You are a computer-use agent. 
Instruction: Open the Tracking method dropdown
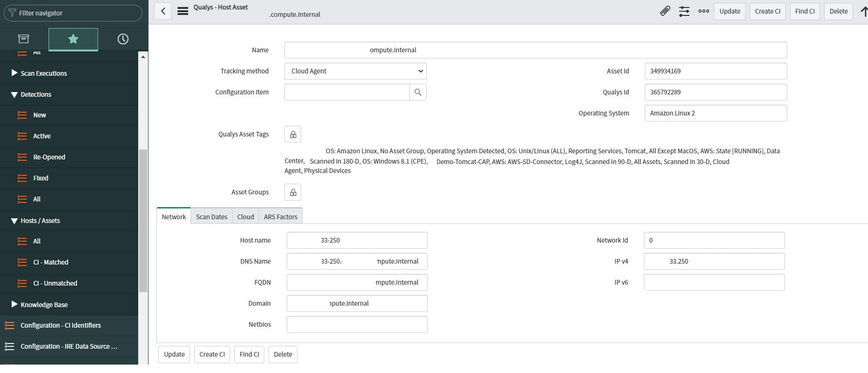355,71
